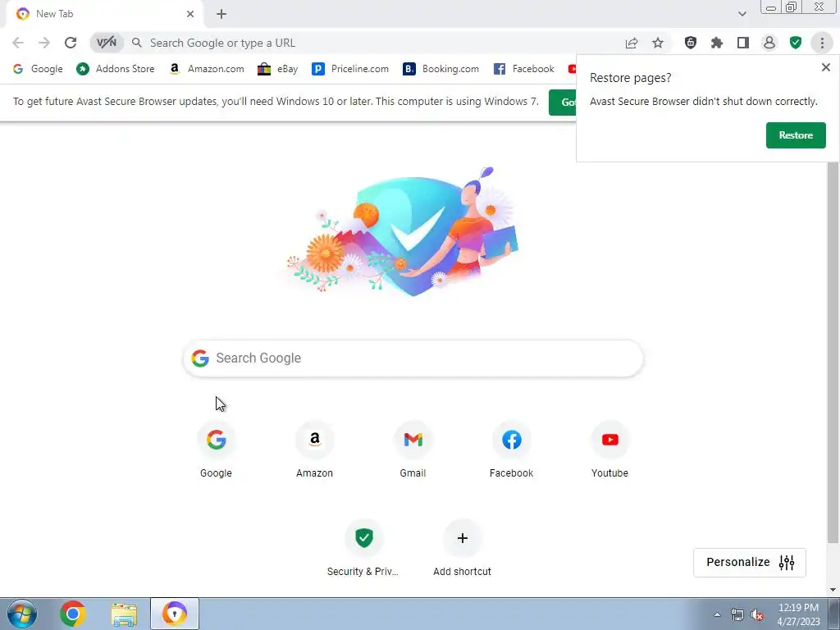This screenshot has width=840, height=630.
Task: Open the Windows Start menu
Action: (x=21, y=614)
